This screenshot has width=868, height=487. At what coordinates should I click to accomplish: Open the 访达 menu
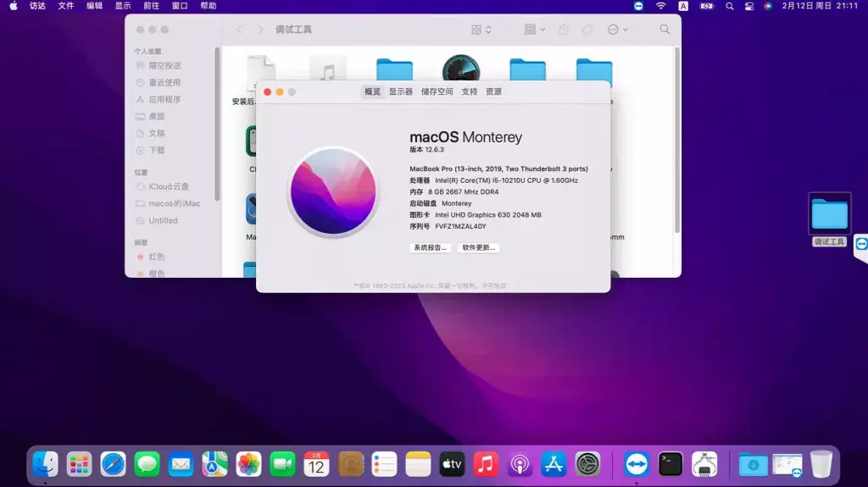point(37,6)
